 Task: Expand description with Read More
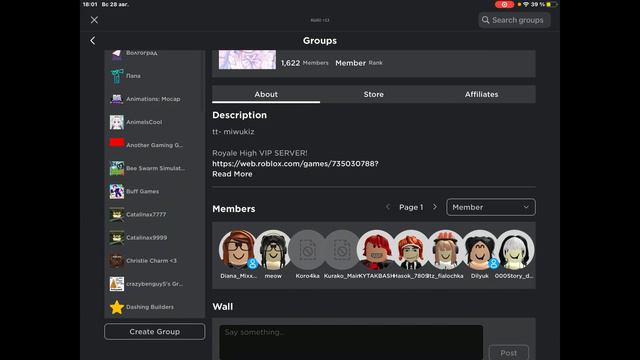[x=232, y=174]
